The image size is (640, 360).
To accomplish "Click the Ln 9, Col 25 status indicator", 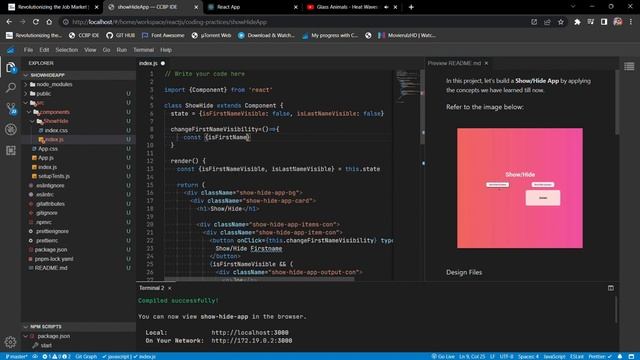I will (472, 356).
